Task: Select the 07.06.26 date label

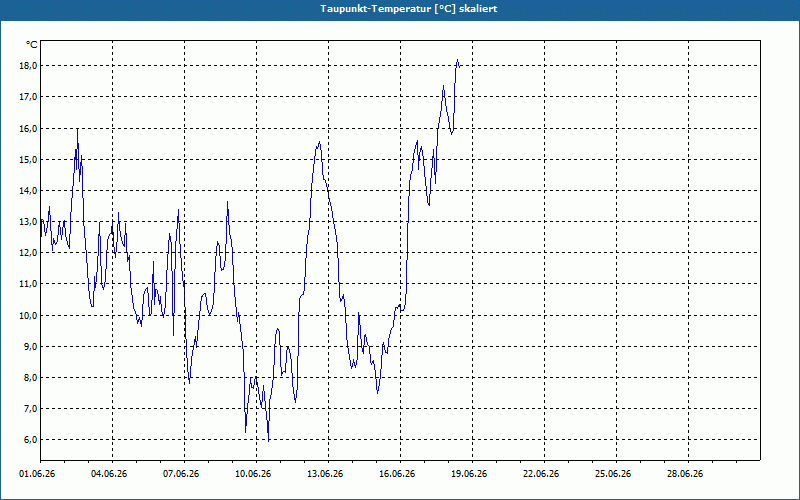Action: pos(181,474)
